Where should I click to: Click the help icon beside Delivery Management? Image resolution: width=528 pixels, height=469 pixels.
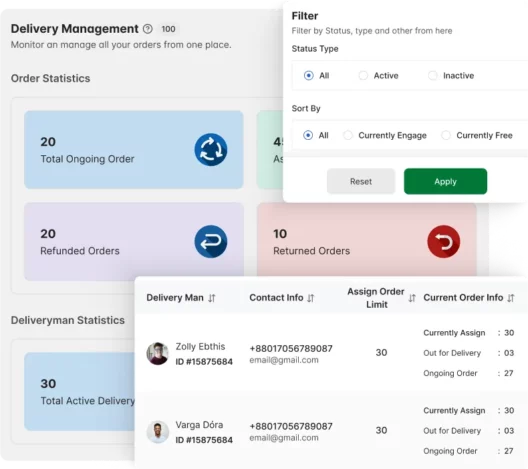pyautogui.click(x=147, y=29)
